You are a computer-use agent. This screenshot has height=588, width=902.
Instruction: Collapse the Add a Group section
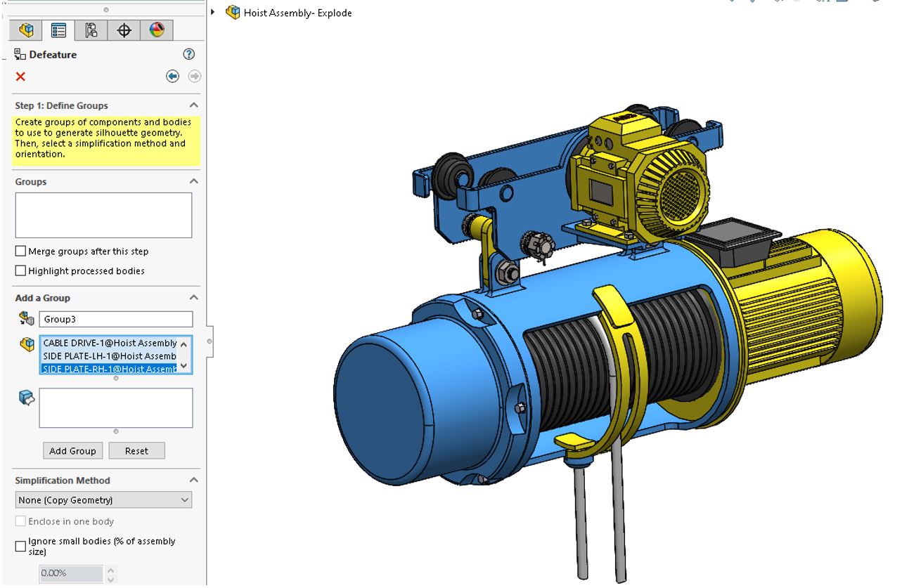tap(194, 298)
